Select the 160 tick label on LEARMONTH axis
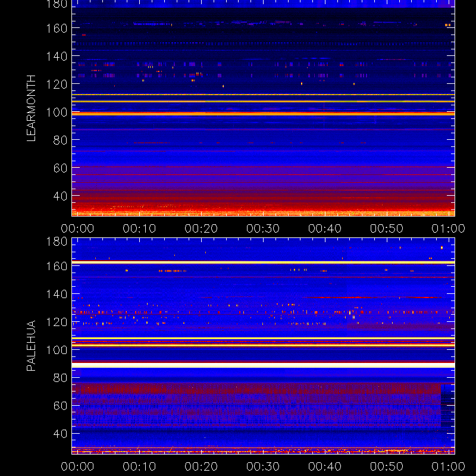This screenshot has height=476, width=476. pyautogui.click(x=57, y=29)
